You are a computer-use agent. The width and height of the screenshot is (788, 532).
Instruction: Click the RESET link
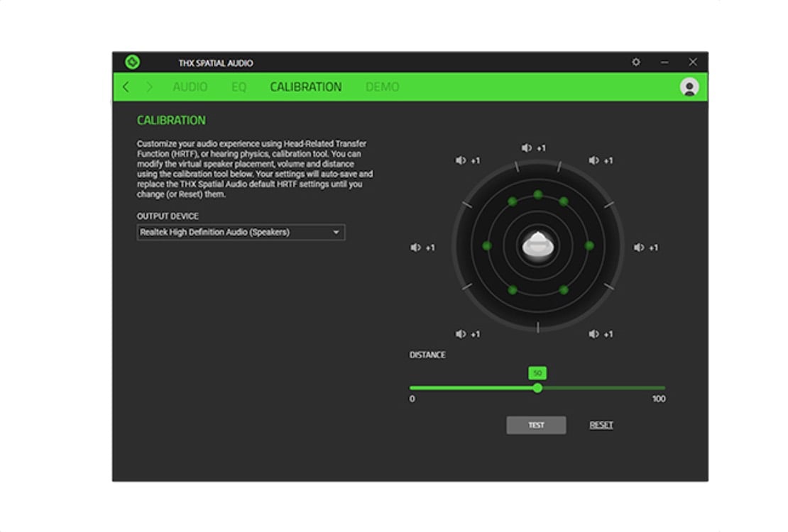coord(601,426)
